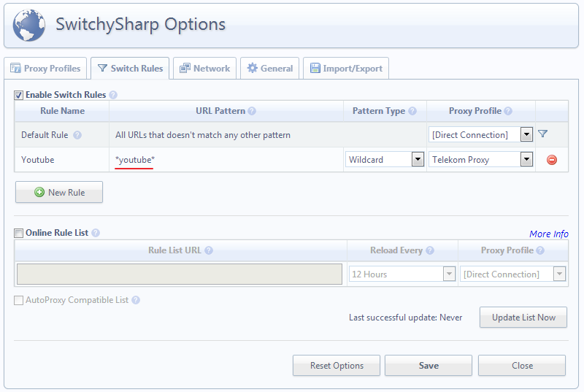
Task: Click help icon next to Rule List URL
Action: click(209, 250)
